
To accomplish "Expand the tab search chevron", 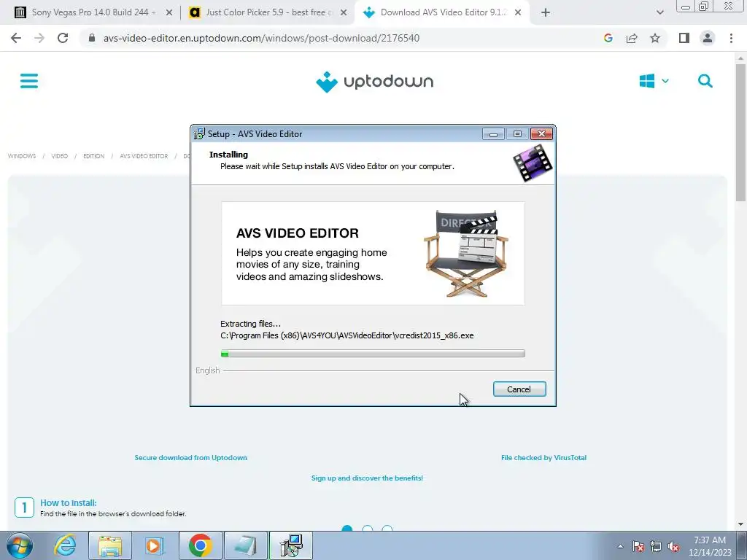I will point(659,13).
